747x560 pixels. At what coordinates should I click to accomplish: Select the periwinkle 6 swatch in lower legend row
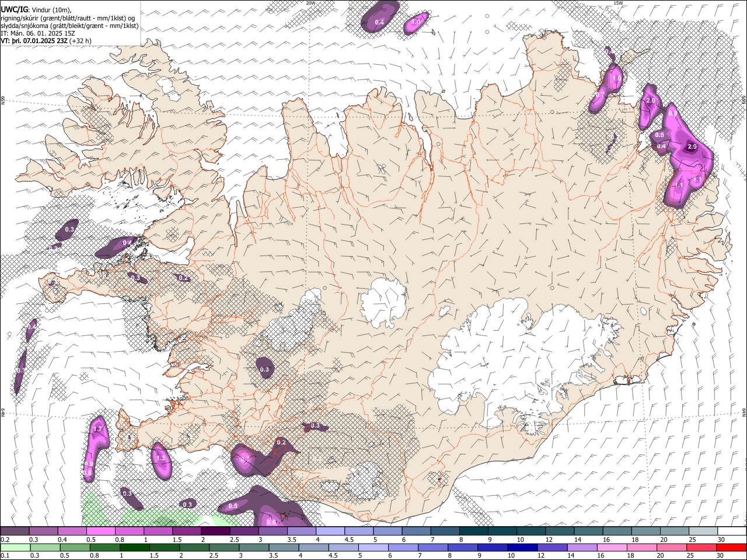point(402,548)
